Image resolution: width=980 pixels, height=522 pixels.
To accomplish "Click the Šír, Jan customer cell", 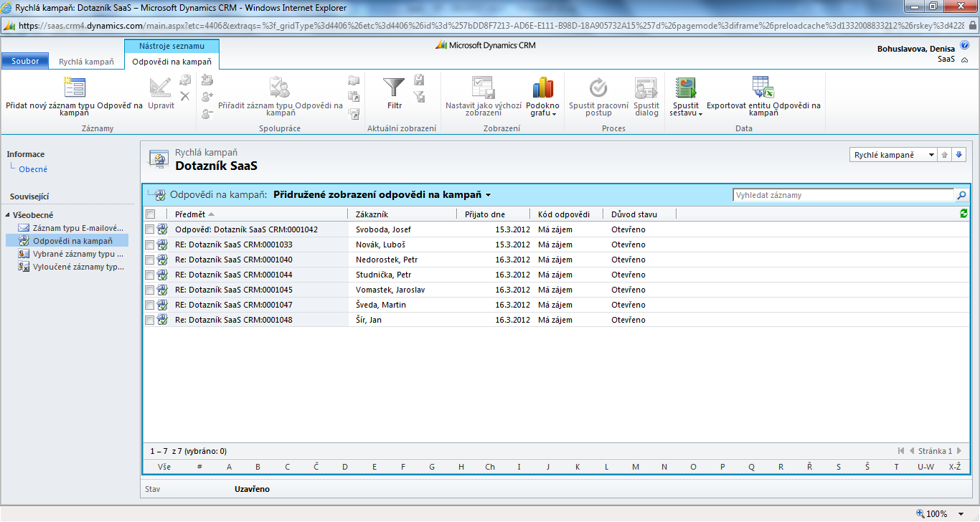I will click(369, 320).
